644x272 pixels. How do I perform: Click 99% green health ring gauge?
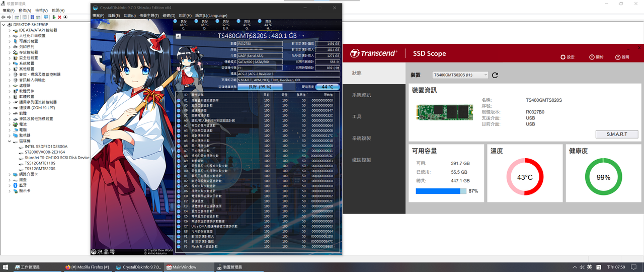(603, 177)
